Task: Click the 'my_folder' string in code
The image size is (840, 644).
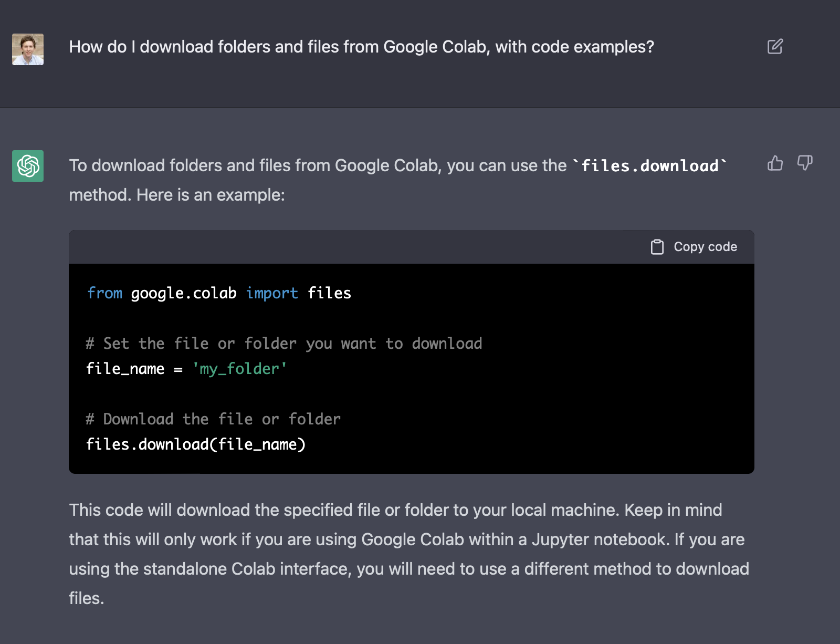Action: coord(239,369)
